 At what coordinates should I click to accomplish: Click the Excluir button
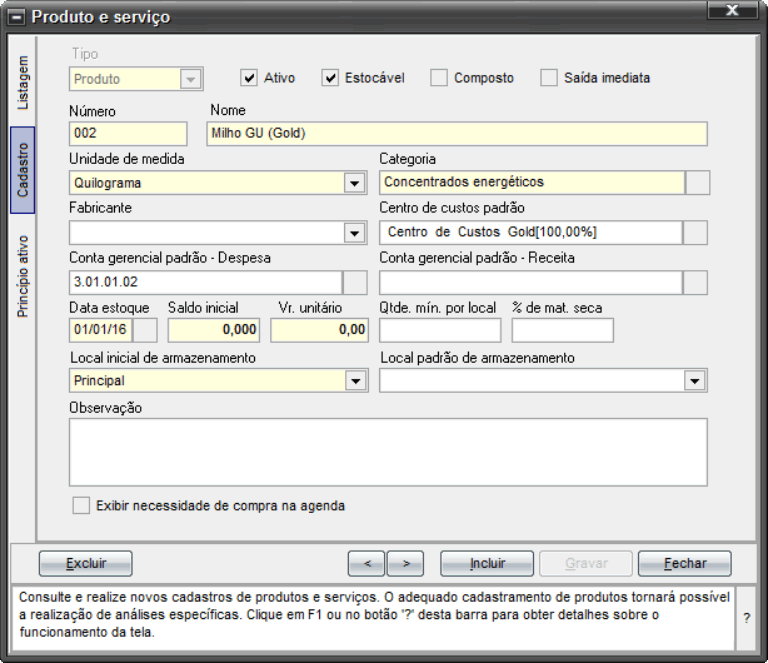tap(86, 564)
